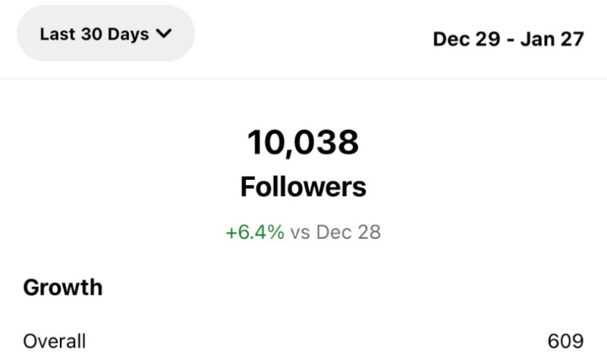Select the 10,038 follower count
This screenshot has height=364, width=607.
click(303, 142)
